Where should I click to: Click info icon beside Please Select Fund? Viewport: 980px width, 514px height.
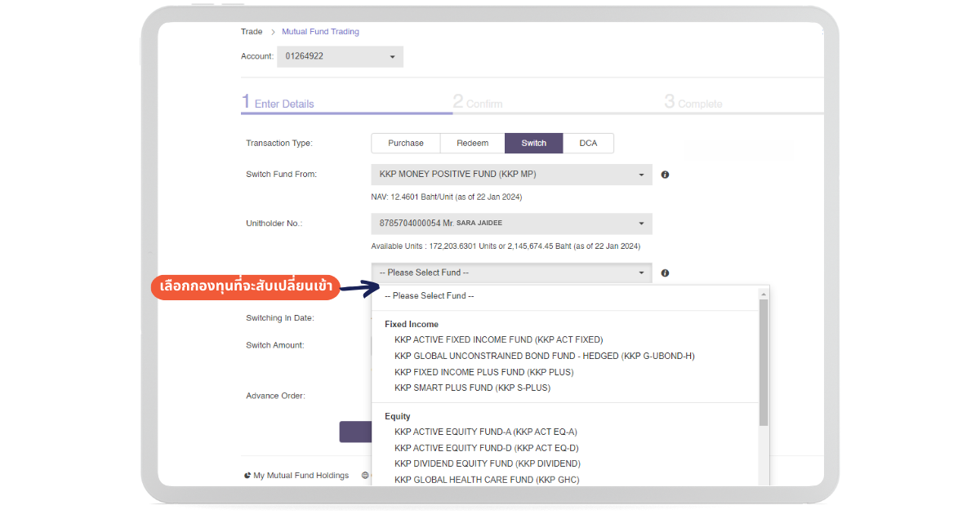tap(665, 273)
